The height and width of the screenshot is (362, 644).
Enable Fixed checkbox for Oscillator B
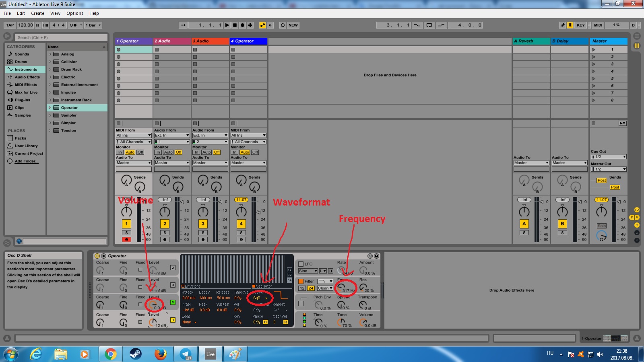[140, 304]
